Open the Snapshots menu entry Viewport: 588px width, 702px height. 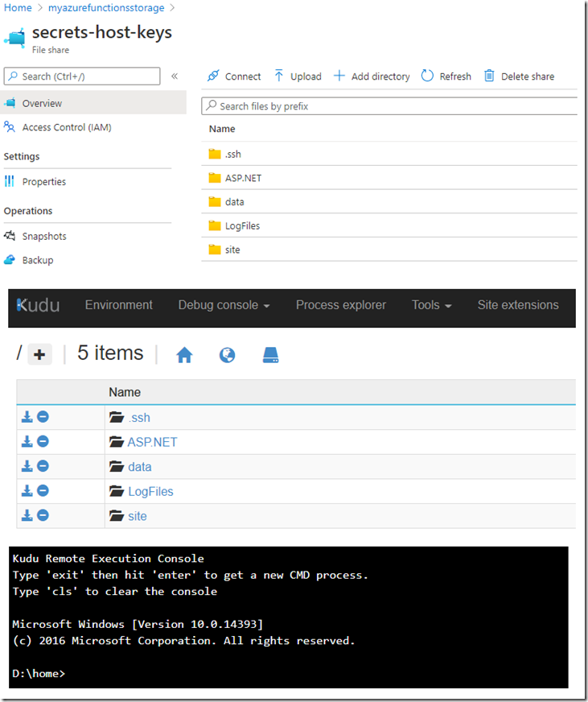44,236
